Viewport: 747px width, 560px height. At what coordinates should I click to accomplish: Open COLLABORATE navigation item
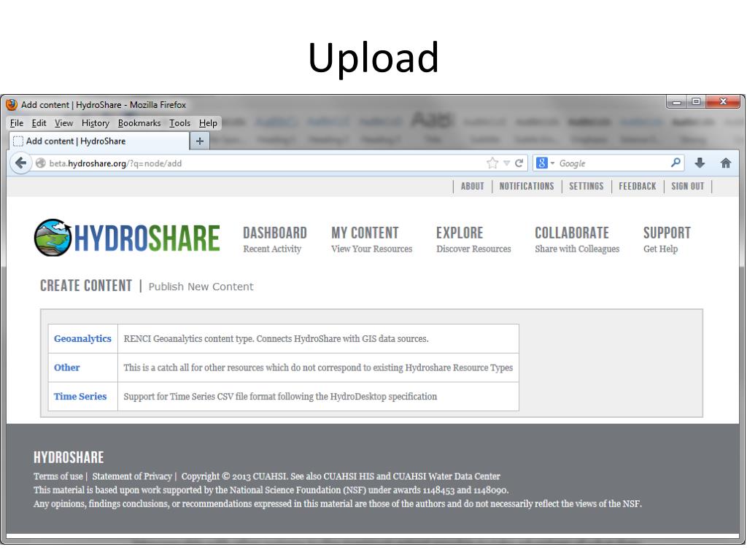[577, 239]
